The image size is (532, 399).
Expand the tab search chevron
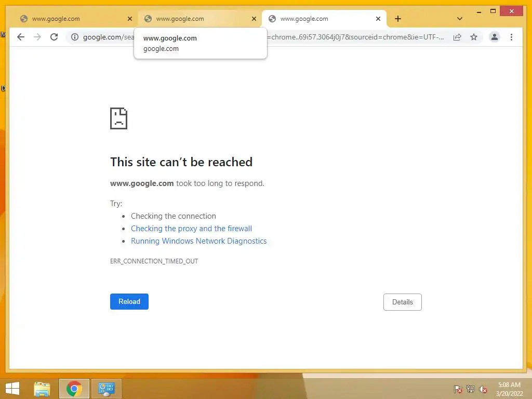pos(460,19)
